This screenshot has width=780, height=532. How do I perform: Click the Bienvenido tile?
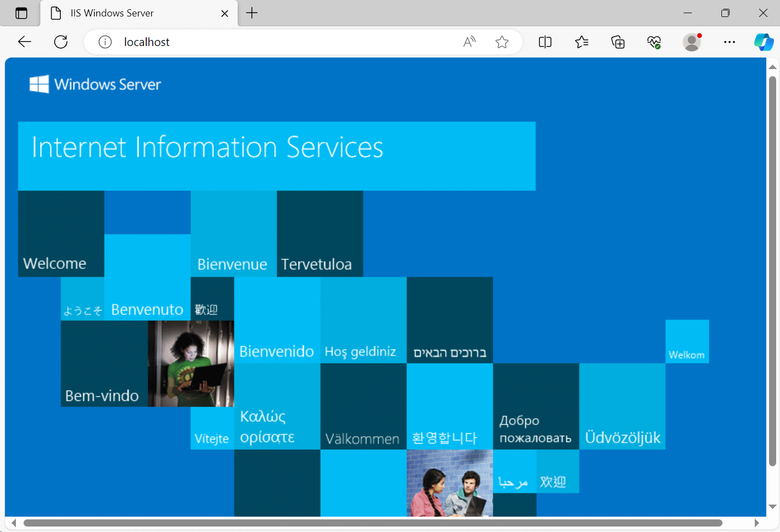pyautogui.click(x=277, y=320)
